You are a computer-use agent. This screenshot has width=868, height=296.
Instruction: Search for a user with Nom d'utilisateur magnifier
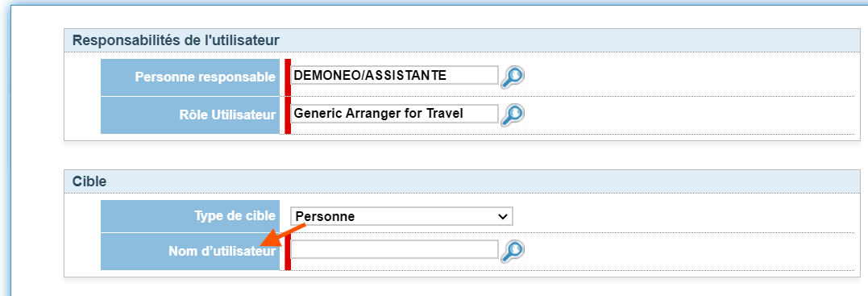pos(512,251)
